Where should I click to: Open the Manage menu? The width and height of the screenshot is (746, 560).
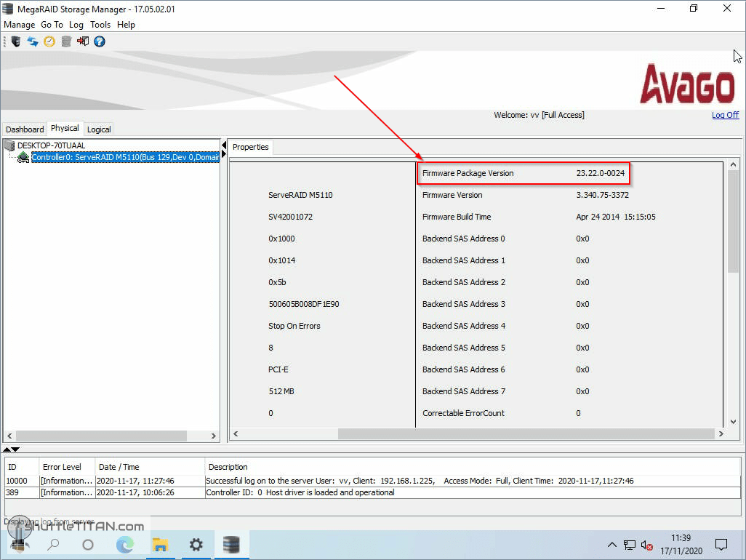(x=19, y=24)
